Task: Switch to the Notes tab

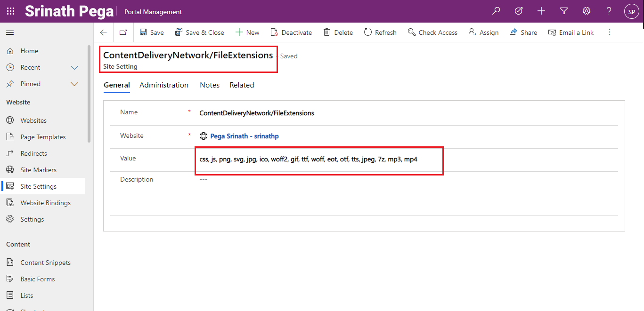Action: tap(210, 85)
